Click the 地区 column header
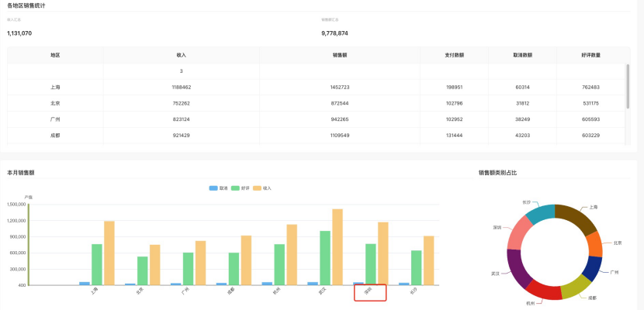 pos(55,55)
